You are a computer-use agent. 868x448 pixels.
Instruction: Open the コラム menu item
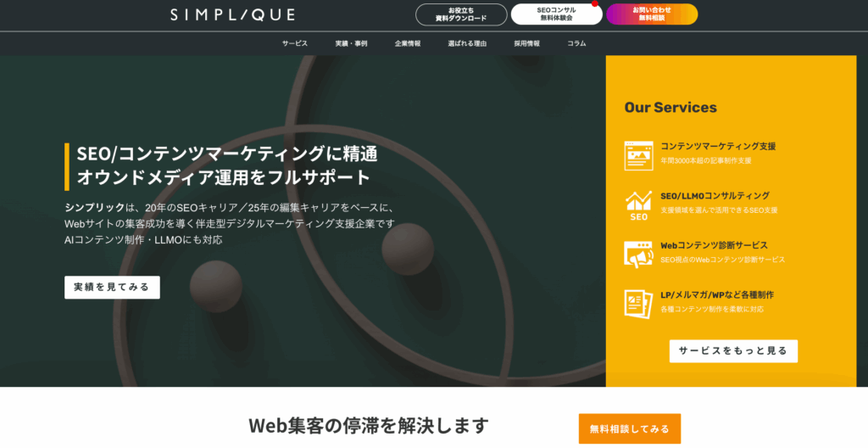click(576, 43)
